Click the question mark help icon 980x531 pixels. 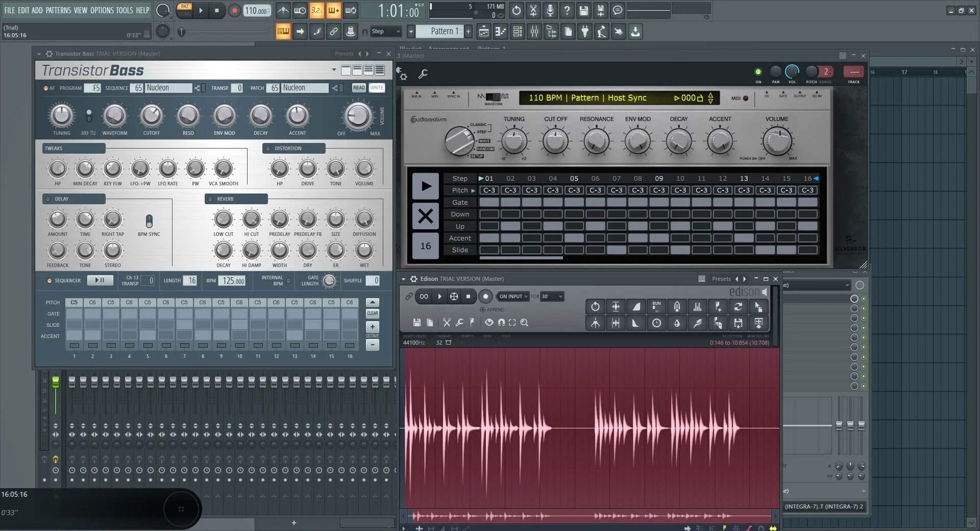(x=567, y=10)
